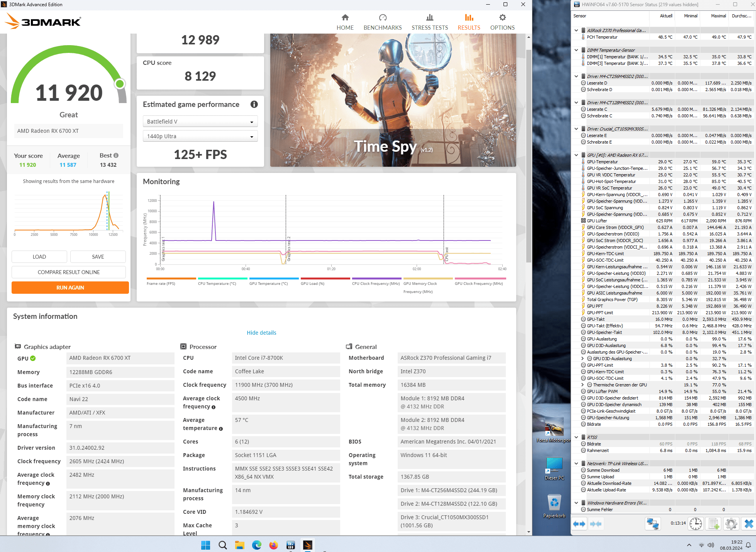Image resolution: width=756 pixels, height=552 pixels.
Task: Open Forza Motorsport desktop shortcut
Action: (x=554, y=430)
